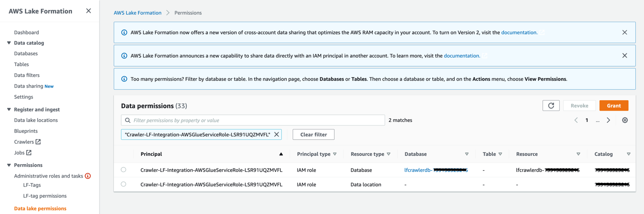Dismiss the IAM principal sharing banner
This screenshot has height=214, width=644.
(624, 56)
